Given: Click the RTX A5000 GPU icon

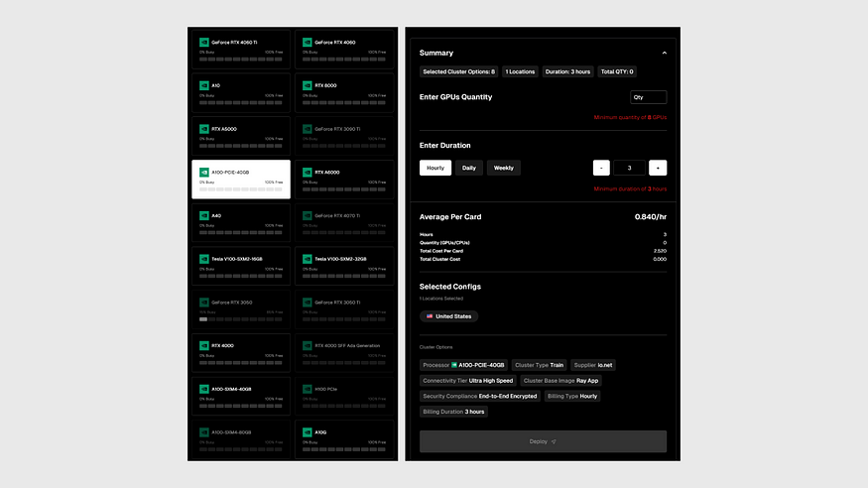Looking at the screenshot, I should pos(204,129).
